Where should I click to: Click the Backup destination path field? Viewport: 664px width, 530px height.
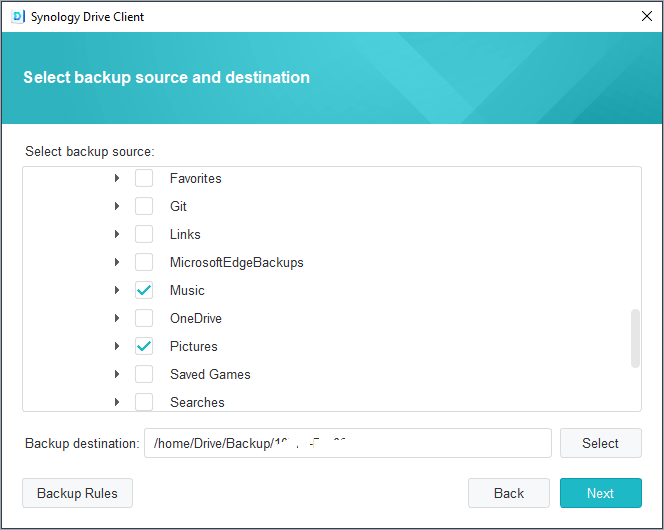tap(348, 443)
